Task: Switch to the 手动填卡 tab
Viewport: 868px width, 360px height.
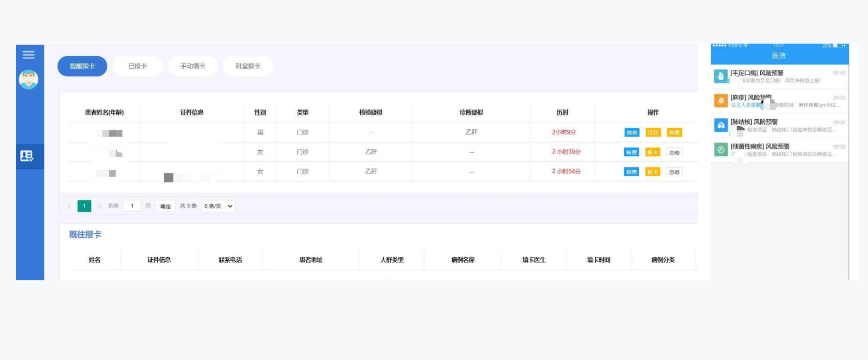Action: click(x=193, y=66)
